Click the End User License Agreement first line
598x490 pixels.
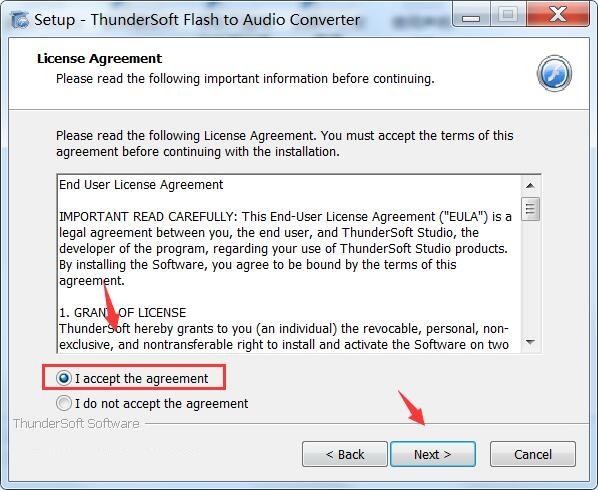pyautogui.click(x=141, y=185)
